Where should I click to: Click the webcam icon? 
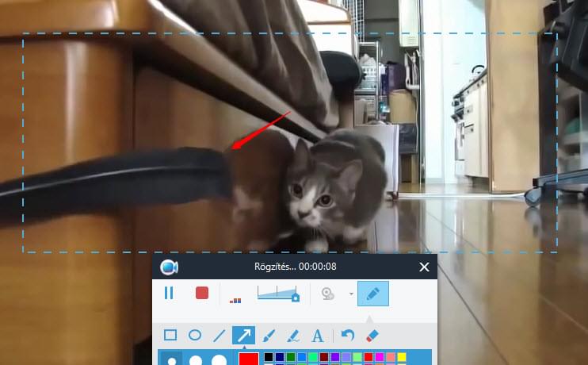[x=328, y=294]
